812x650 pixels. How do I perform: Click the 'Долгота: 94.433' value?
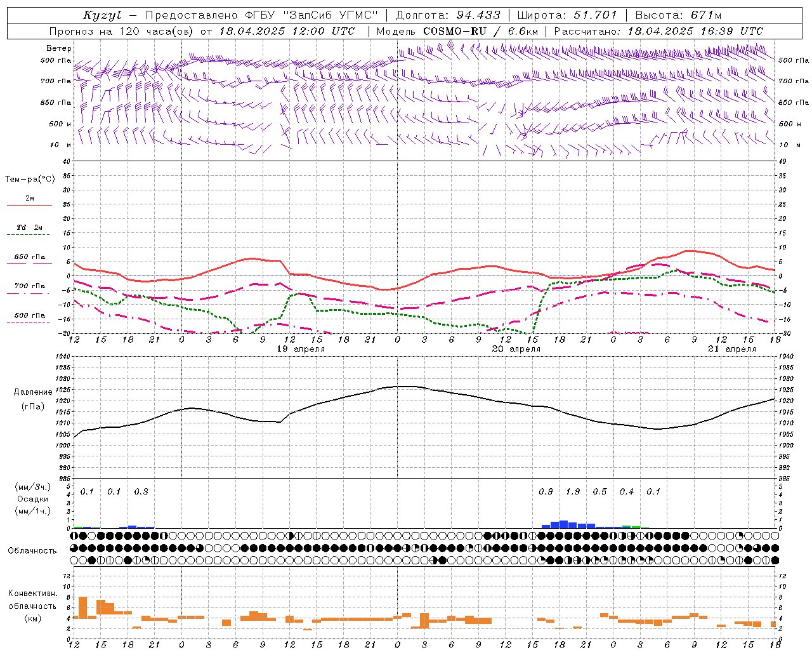[448, 15]
